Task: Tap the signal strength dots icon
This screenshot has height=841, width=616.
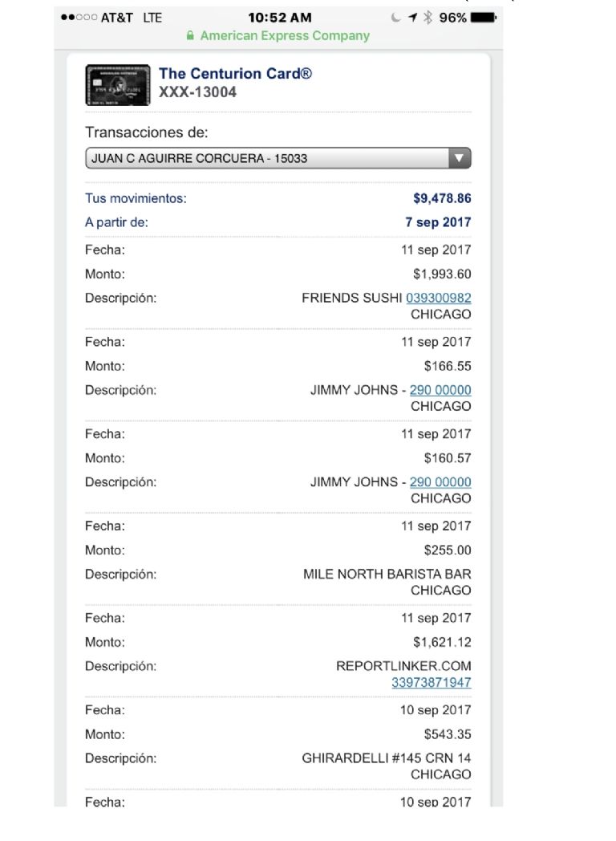Action: pyautogui.click(x=78, y=18)
